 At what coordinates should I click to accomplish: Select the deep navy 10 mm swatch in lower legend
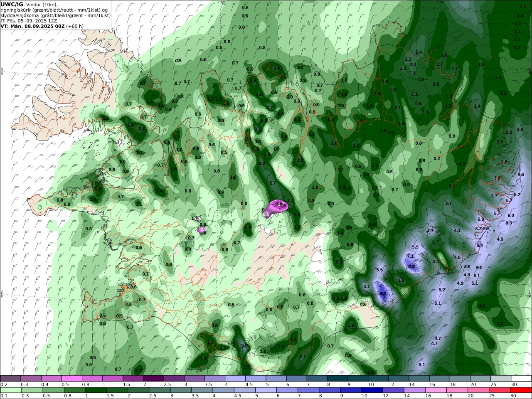372,390
